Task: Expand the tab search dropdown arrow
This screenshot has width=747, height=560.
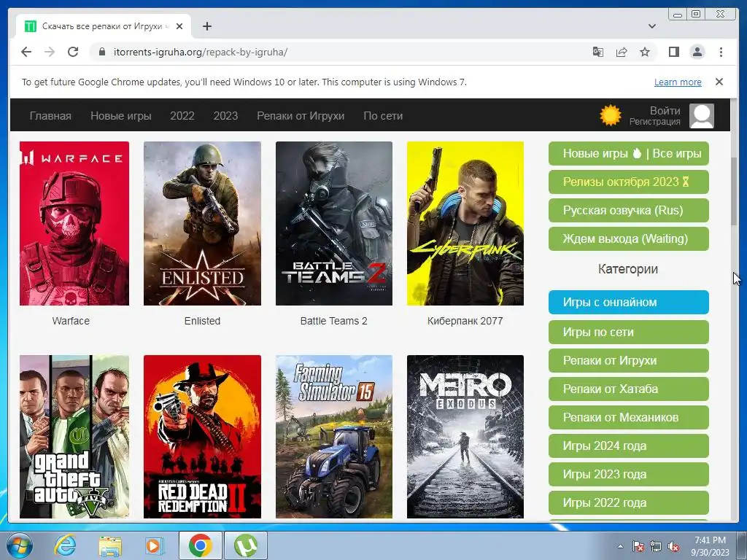Action: [x=651, y=26]
